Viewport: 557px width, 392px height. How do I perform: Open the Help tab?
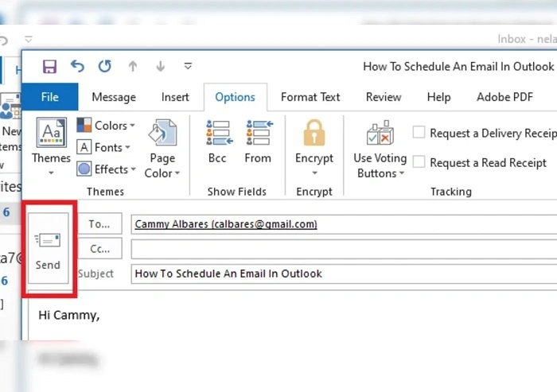(438, 97)
